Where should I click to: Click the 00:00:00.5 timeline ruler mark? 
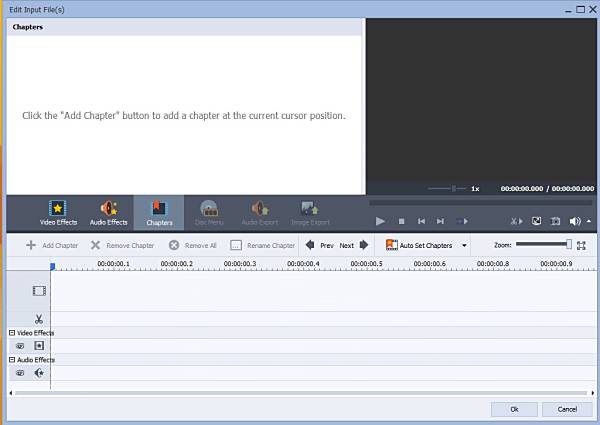click(366, 264)
